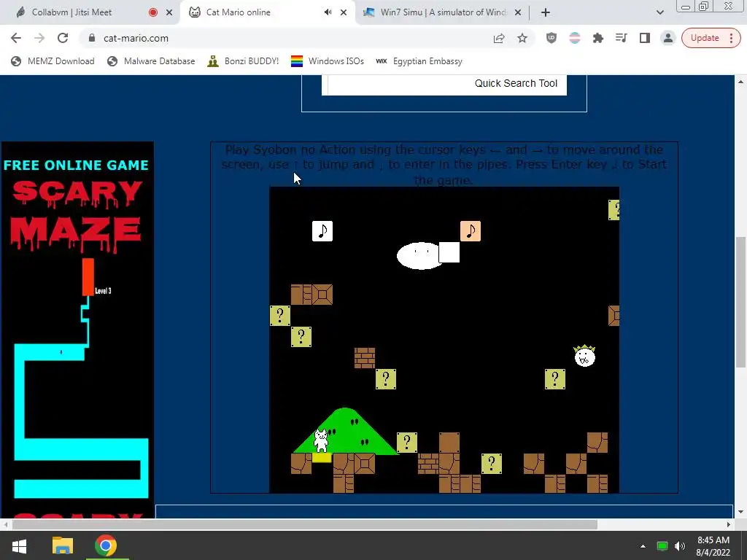Close the Collabvm Jitsi Meet tab
The image size is (747, 560).
click(x=169, y=12)
